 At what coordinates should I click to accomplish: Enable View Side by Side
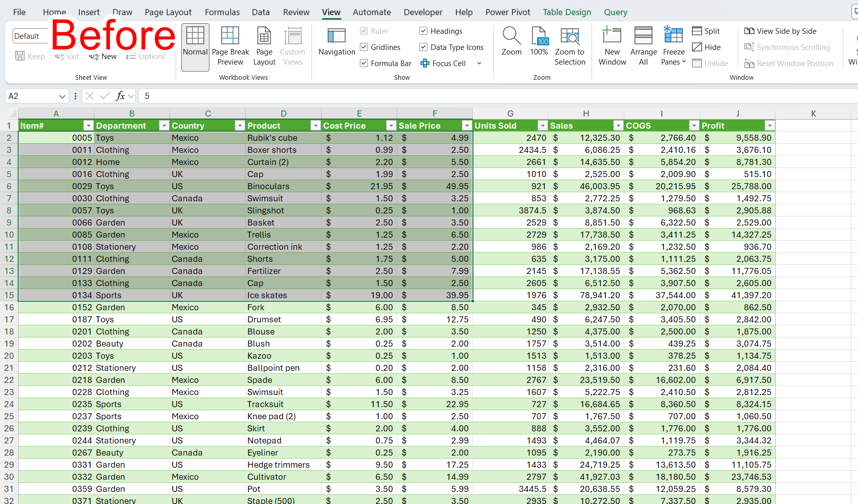(780, 31)
